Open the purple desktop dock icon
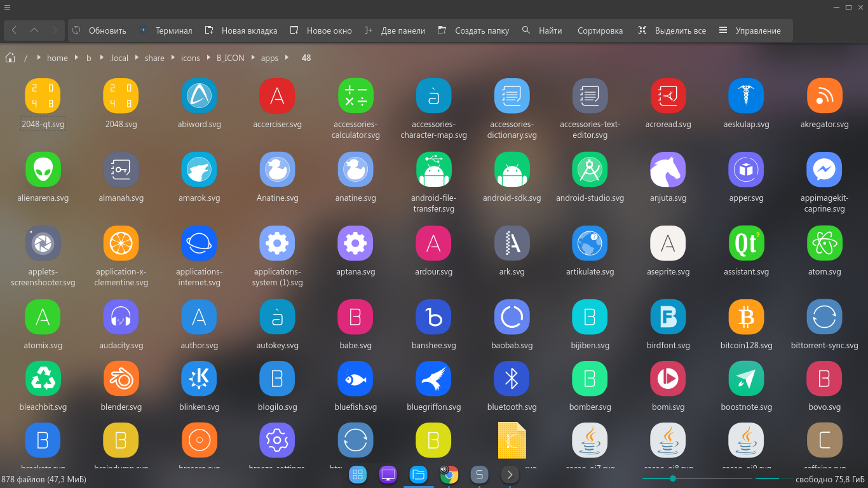Screen dimensions: 868x488 (388, 474)
